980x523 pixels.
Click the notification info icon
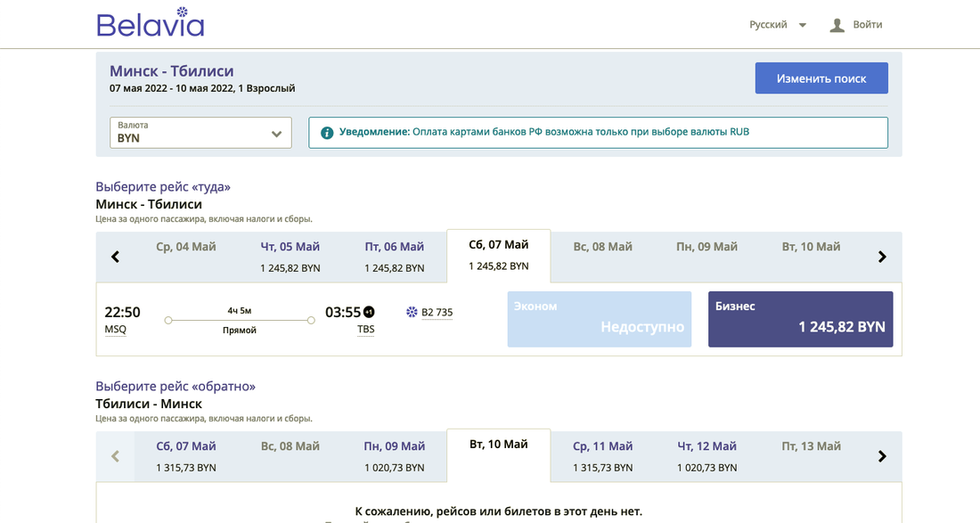327,133
